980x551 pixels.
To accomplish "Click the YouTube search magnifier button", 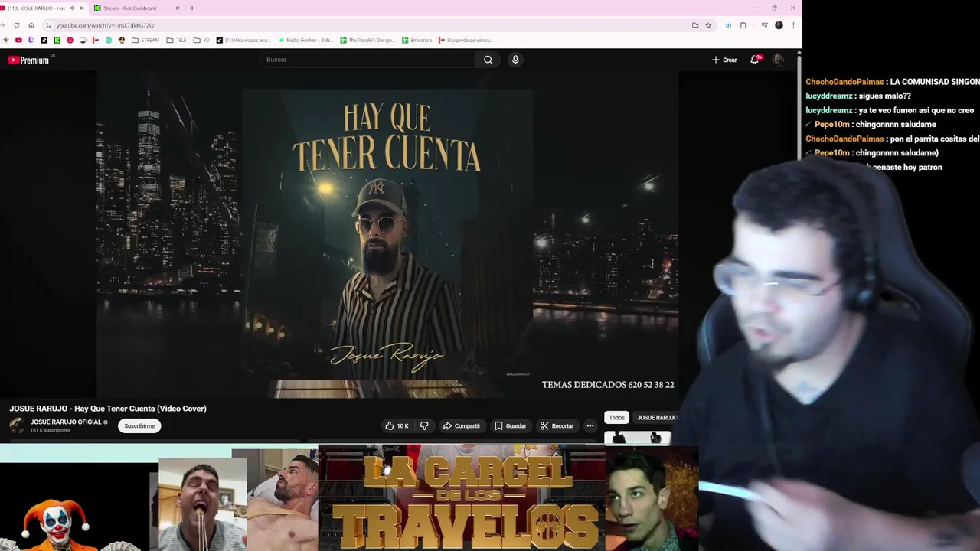I will tap(488, 60).
